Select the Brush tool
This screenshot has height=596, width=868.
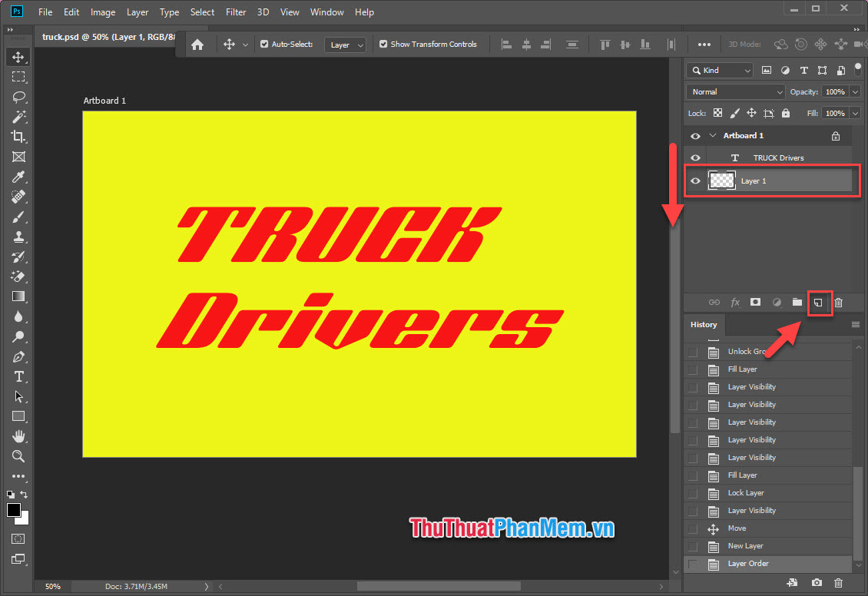18,216
